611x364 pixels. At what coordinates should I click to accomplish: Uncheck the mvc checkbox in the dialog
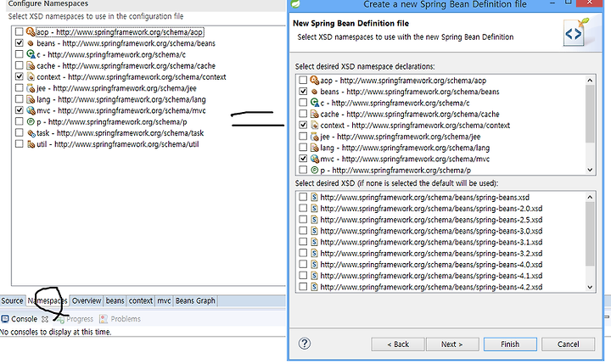coord(303,158)
